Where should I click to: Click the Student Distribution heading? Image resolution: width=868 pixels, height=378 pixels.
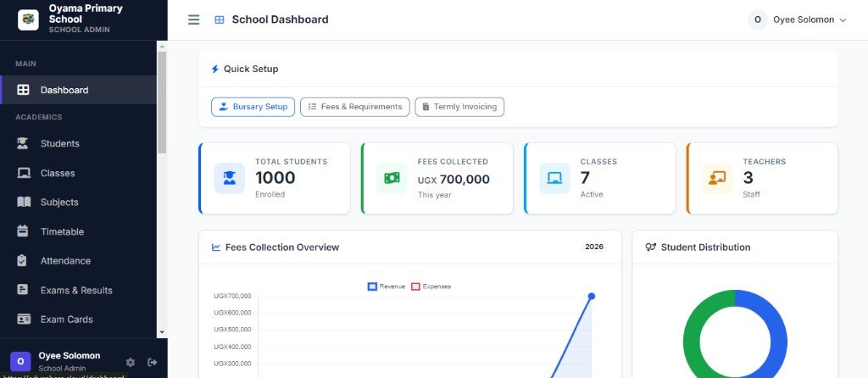pyautogui.click(x=706, y=247)
